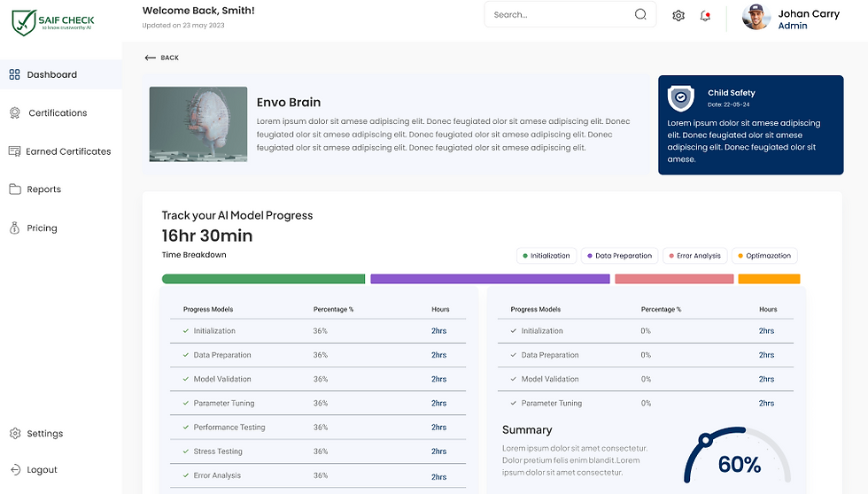
Task: Click checkmark beside left Parameter Tuning row
Action: point(186,404)
